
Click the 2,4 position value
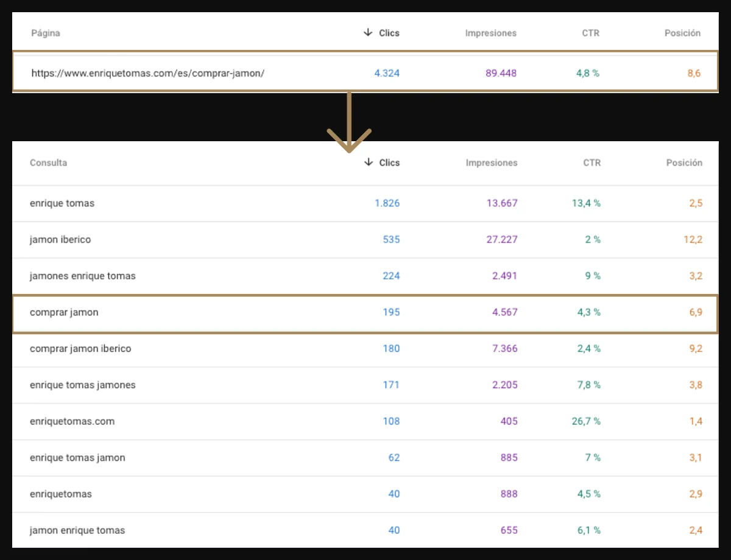point(696,530)
